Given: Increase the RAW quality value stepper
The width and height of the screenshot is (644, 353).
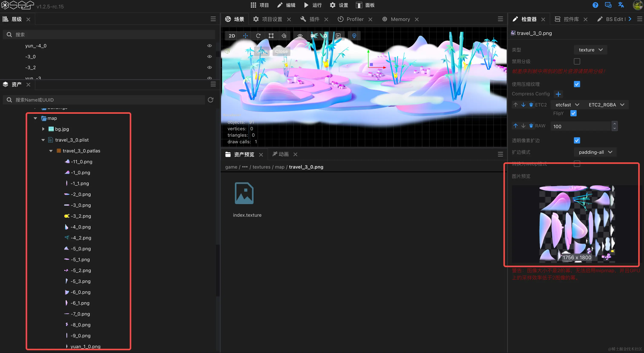Looking at the screenshot, I should pos(614,124).
